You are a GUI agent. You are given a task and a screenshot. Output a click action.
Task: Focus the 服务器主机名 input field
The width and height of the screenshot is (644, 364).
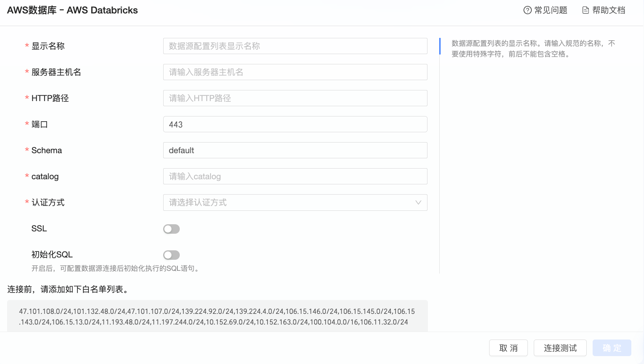point(295,72)
